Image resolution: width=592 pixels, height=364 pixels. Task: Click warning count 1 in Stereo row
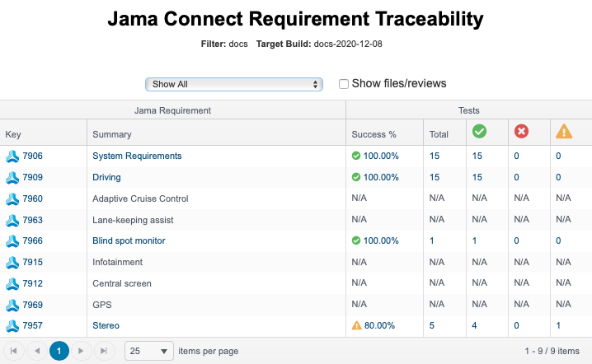tap(558, 325)
